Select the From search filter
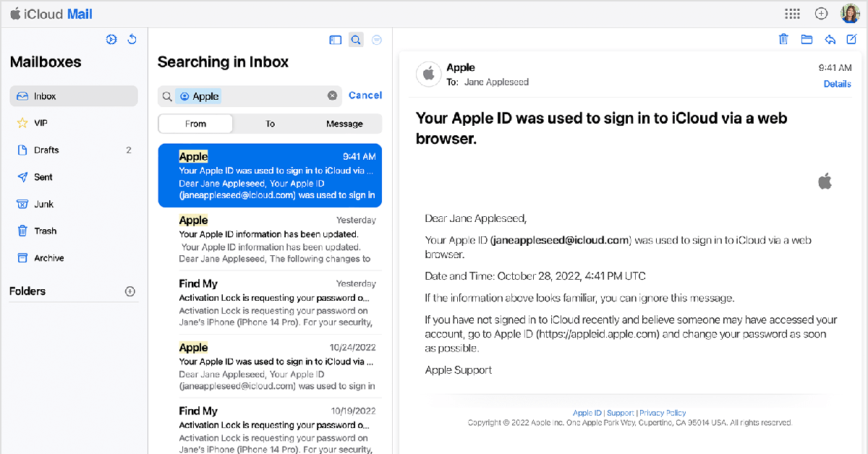Screen dimensions: 868x454 pos(195,124)
